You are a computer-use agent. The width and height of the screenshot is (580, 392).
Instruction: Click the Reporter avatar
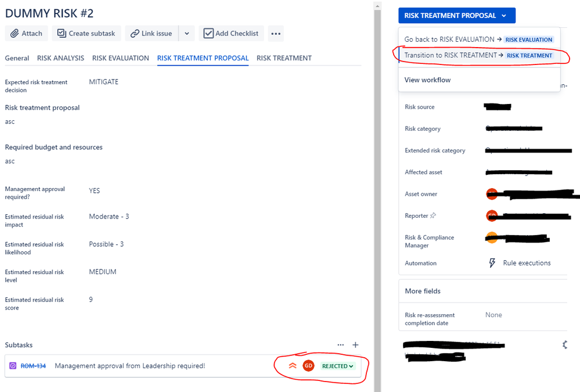click(492, 216)
